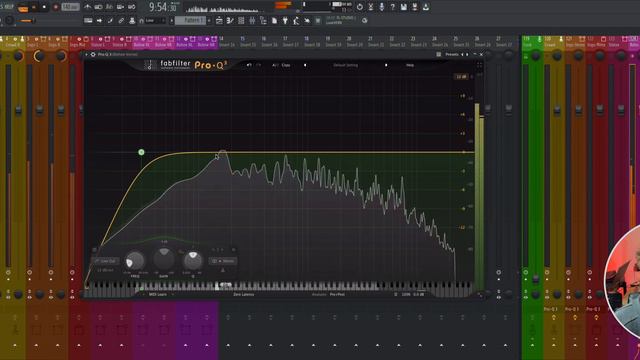Open the Analyzer Pre+Post settings

tap(329, 294)
